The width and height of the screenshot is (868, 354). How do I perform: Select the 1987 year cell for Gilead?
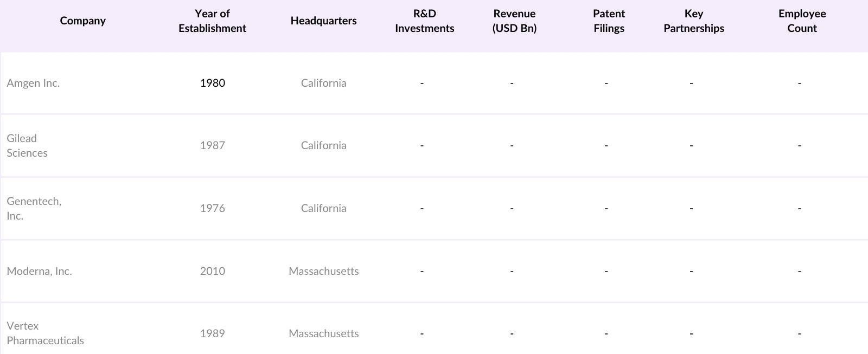(x=212, y=145)
